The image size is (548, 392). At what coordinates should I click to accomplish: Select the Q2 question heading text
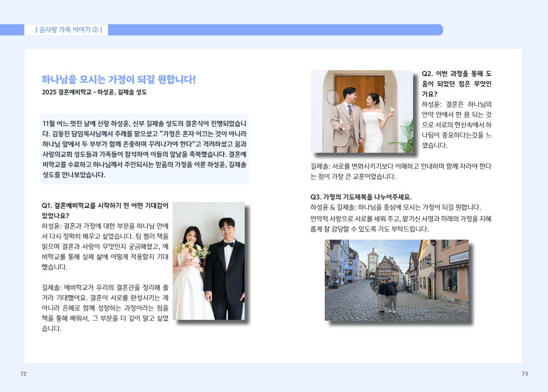tap(456, 83)
